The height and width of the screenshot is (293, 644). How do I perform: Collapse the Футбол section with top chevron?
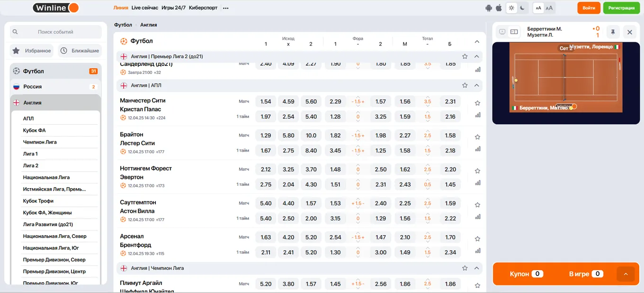(477, 42)
